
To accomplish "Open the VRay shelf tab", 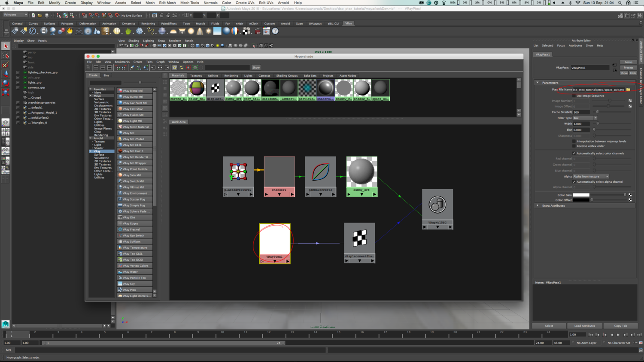I will click(x=349, y=24).
